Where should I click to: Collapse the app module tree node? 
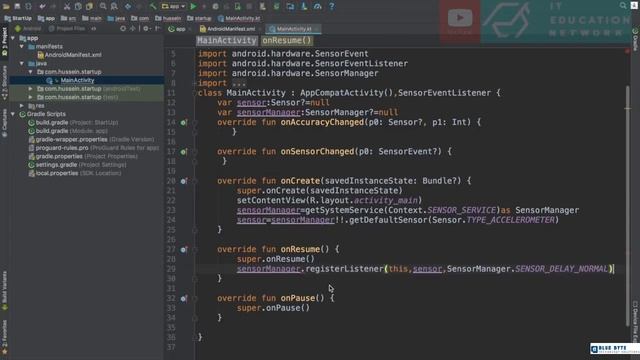tap(13, 38)
